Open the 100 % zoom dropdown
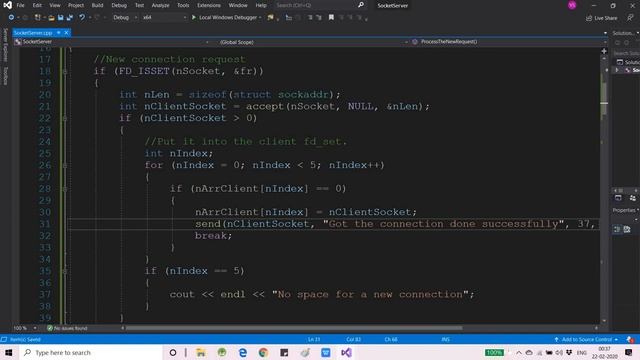 point(25,328)
